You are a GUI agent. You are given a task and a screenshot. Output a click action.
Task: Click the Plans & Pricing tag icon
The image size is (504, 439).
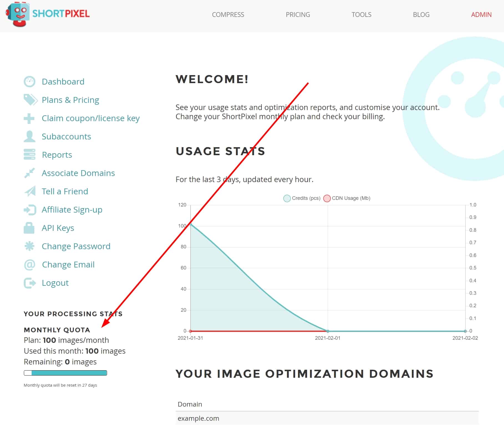[x=30, y=100]
